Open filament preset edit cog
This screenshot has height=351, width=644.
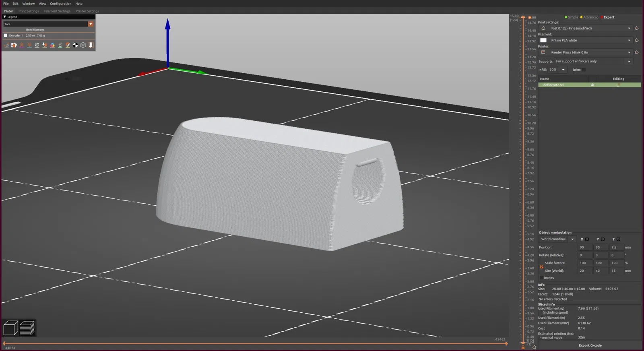coord(637,40)
